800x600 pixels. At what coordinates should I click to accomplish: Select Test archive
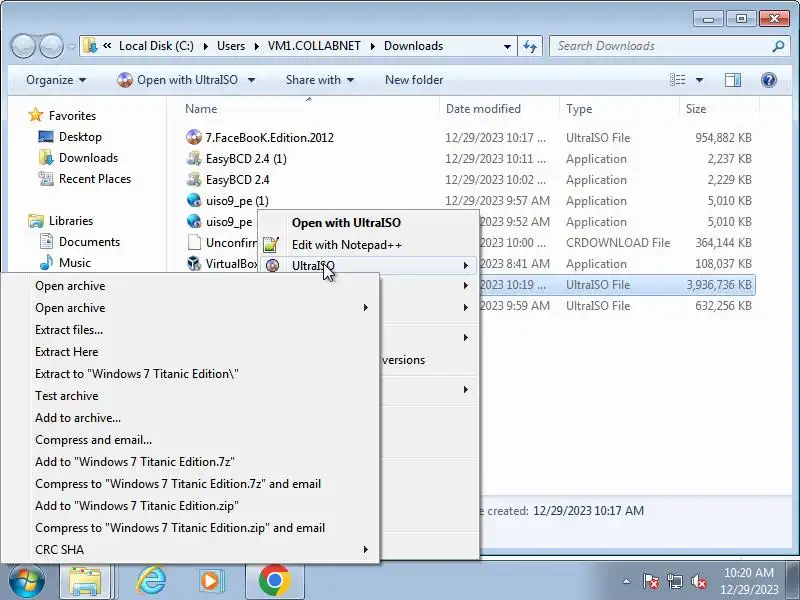coord(66,395)
